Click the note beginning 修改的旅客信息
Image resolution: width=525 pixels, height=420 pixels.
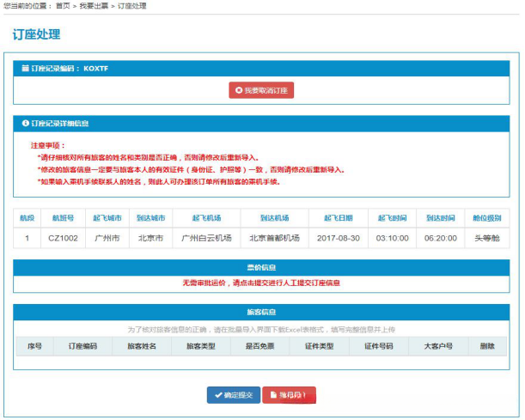[x=192, y=170]
